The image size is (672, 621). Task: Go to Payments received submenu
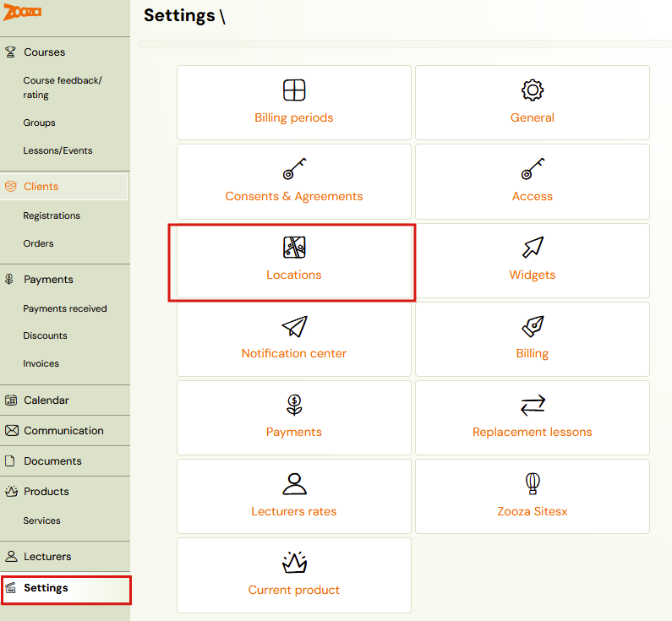[65, 309]
